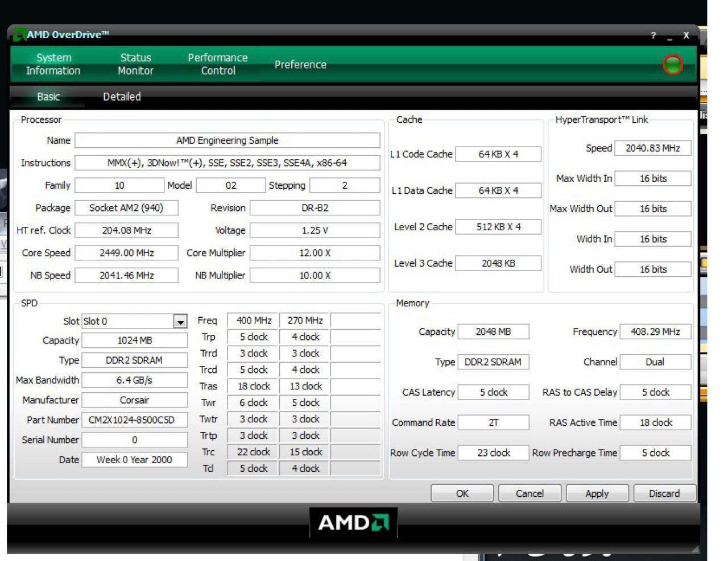Click the Memory Frequency value 408.29 MHz
Image resolution: width=728 pixels, height=561 pixels.
pyautogui.click(x=655, y=331)
